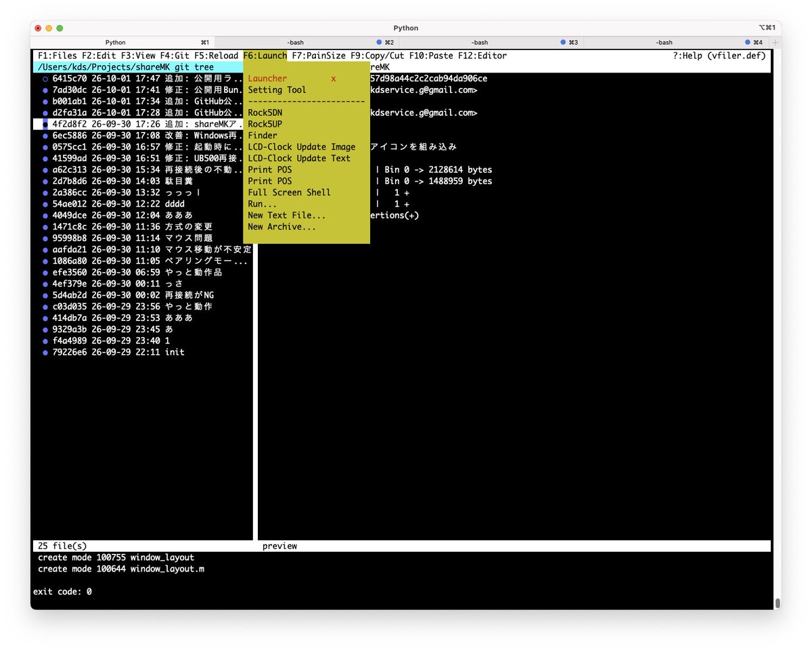Select commit 2d7b8d6 in git tree
812x650 pixels.
[143, 181]
